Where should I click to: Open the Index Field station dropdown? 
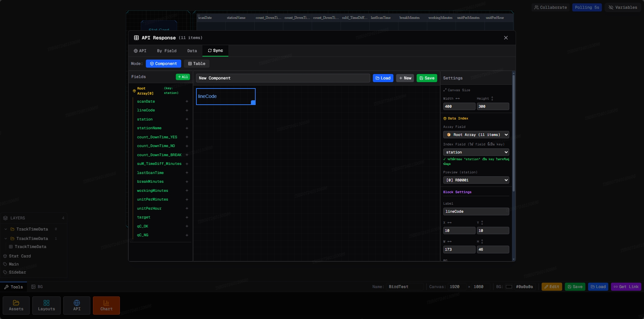(476, 152)
